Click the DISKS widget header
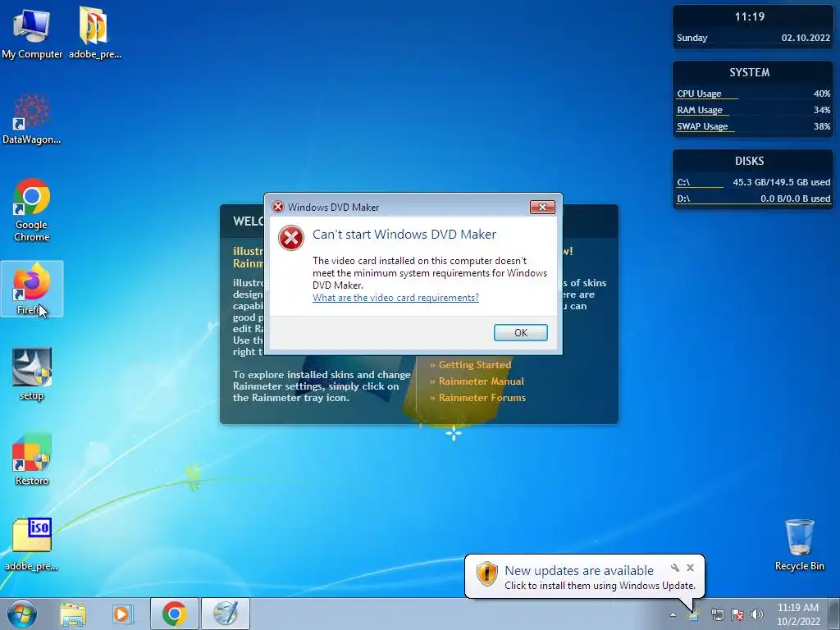This screenshot has height=630, width=840. click(750, 161)
